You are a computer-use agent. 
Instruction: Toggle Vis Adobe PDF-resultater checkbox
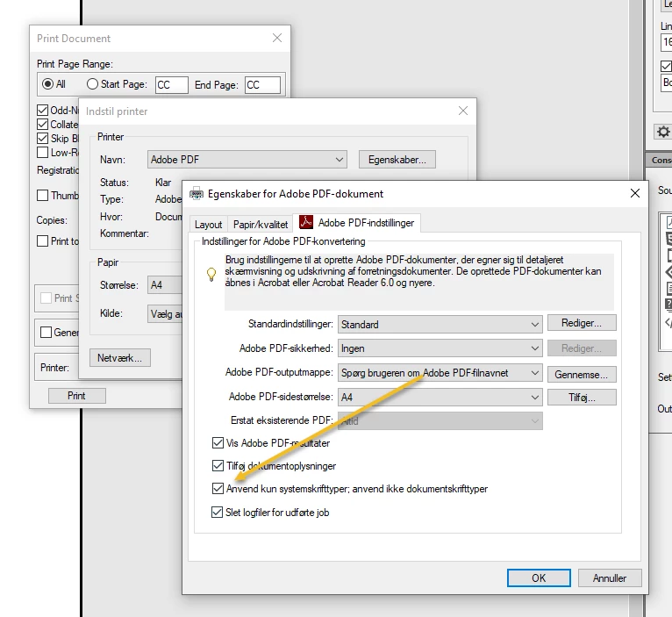pos(218,442)
